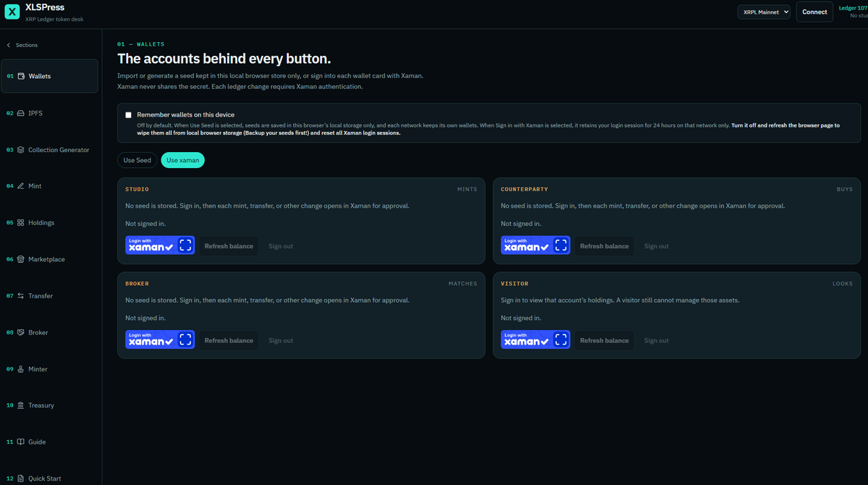The width and height of the screenshot is (868, 485).
Task: Open the XRPL Mainnet network dropdown
Action: coord(764,12)
